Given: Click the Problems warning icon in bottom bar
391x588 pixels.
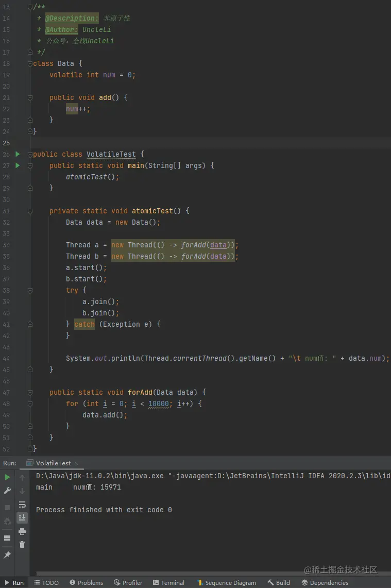Looking at the screenshot, I should pyautogui.click(x=72, y=582).
